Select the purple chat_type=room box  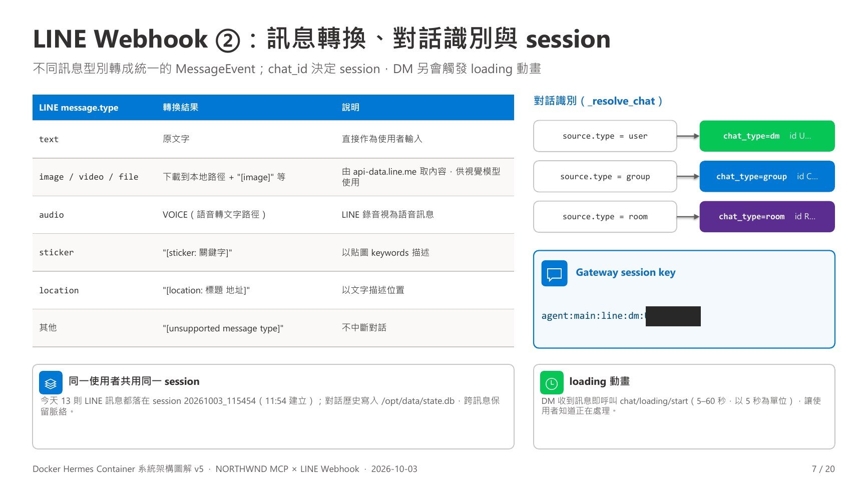click(x=767, y=217)
